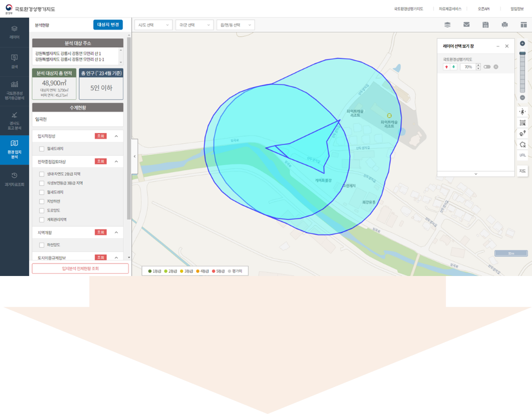The image size is (532, 414).
Task: Move layer up with the red arrow
Action: [446, 67]
